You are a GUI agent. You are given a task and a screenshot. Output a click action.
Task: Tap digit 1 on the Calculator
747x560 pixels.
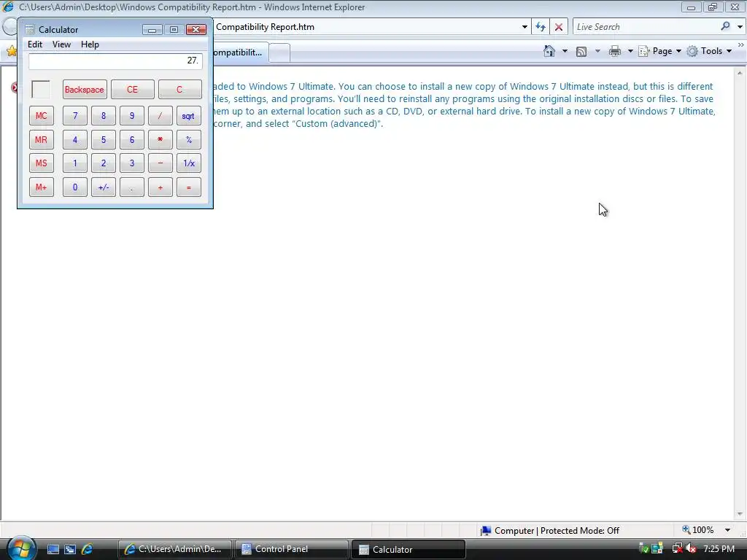pos(75,163)
